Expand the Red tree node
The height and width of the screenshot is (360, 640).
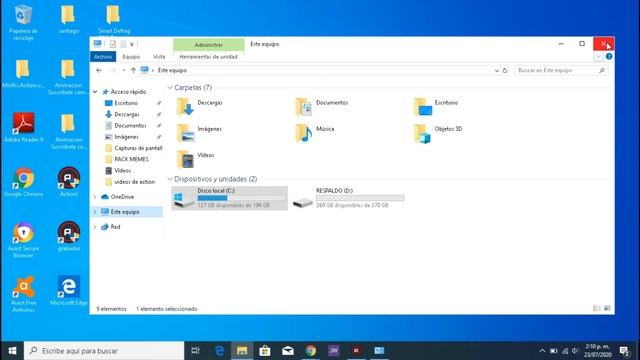[x=95, y=227]
